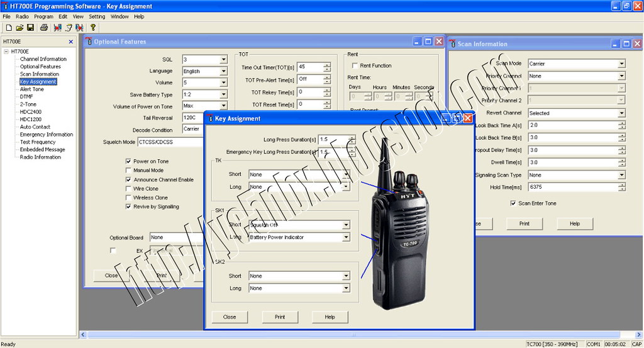Click the Optional Features window title icon
This screenshot has width=644, height=348.
click(89, 42)
